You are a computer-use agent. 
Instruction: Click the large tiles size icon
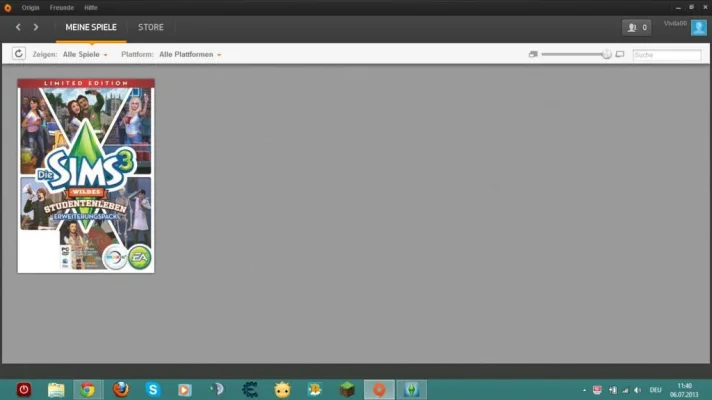point(620,54)
